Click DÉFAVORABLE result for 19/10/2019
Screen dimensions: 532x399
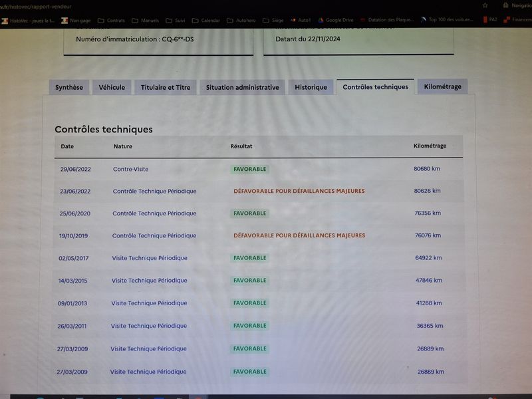[x=299, y=235]
